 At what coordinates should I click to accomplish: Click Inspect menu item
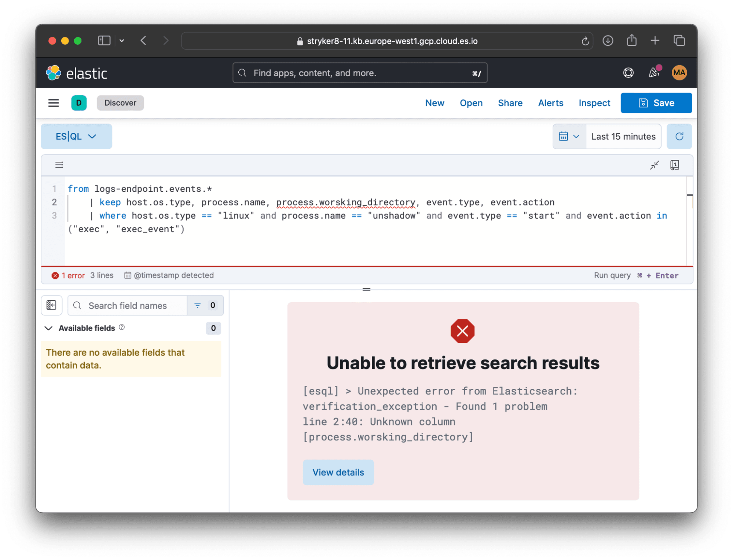click(594, 103)
